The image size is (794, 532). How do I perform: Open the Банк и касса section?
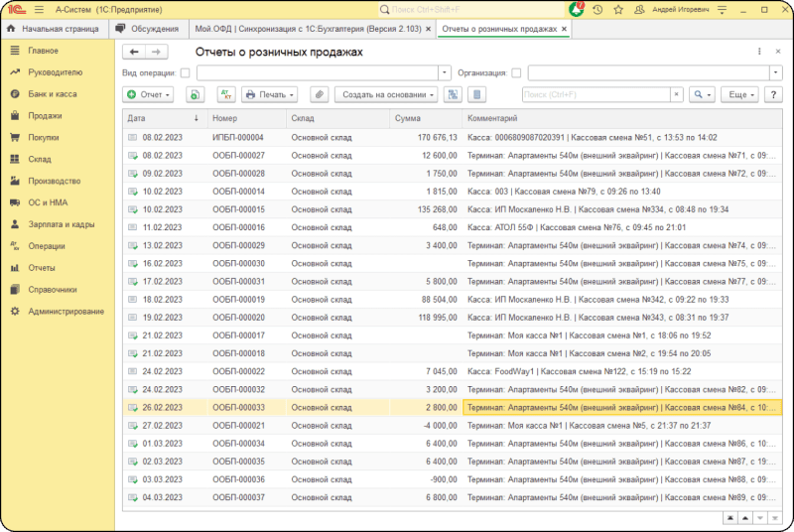[52, 93]
